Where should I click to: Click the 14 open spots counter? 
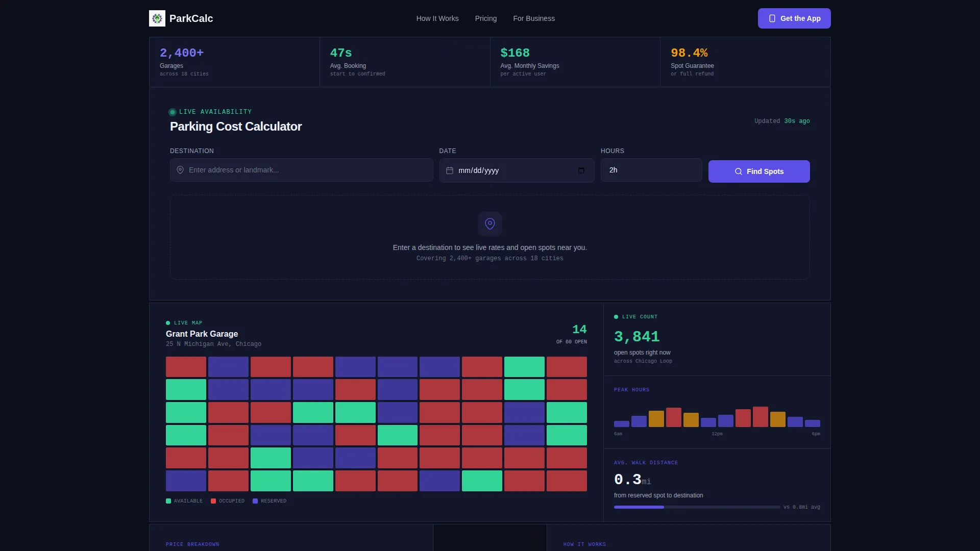579,330
